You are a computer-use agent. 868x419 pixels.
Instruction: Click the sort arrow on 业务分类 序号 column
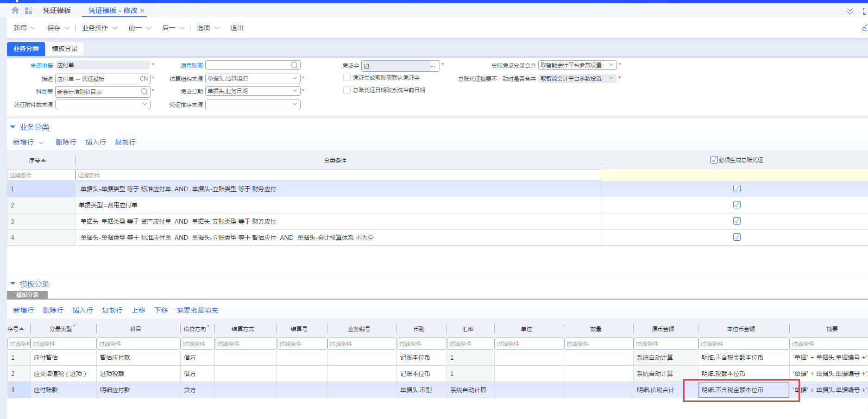pyautogui.click(x=44, y=160)
